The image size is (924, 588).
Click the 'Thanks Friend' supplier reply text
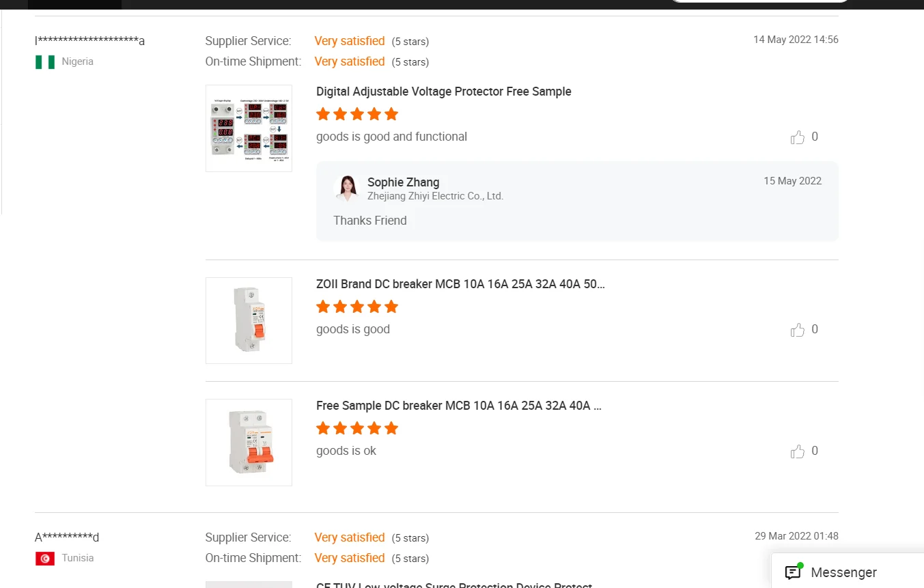tap(369, 221)
